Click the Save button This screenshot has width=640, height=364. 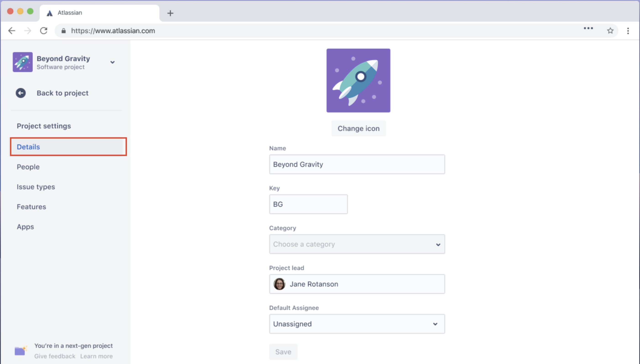pyautogui.click(x=283, y=352)
